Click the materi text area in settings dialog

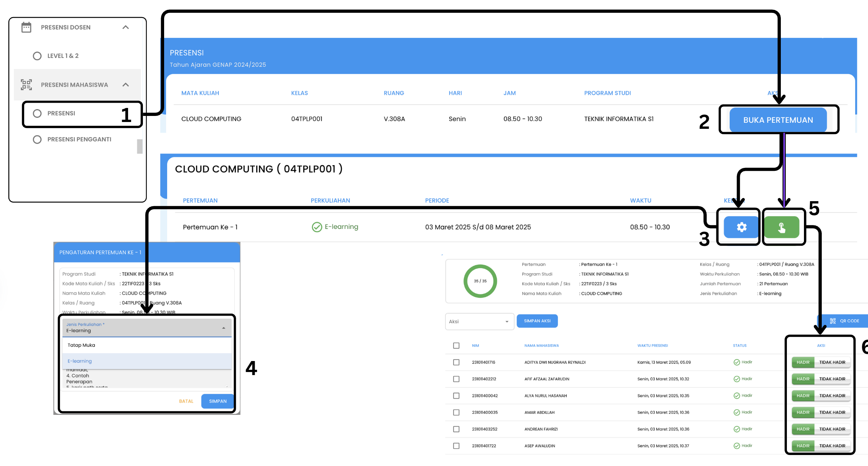click(x=147, y=378)
